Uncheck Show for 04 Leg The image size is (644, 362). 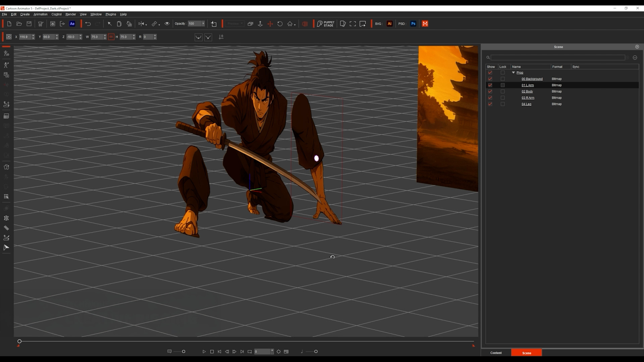[x=490, y=104]
